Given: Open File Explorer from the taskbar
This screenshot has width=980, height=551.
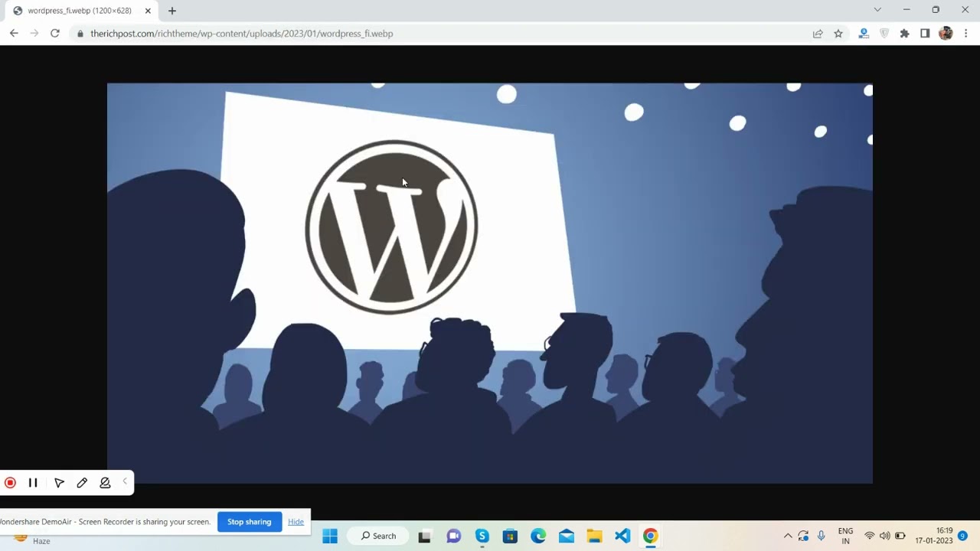Looking at the screenshot, I should click(x=595, y=536).
